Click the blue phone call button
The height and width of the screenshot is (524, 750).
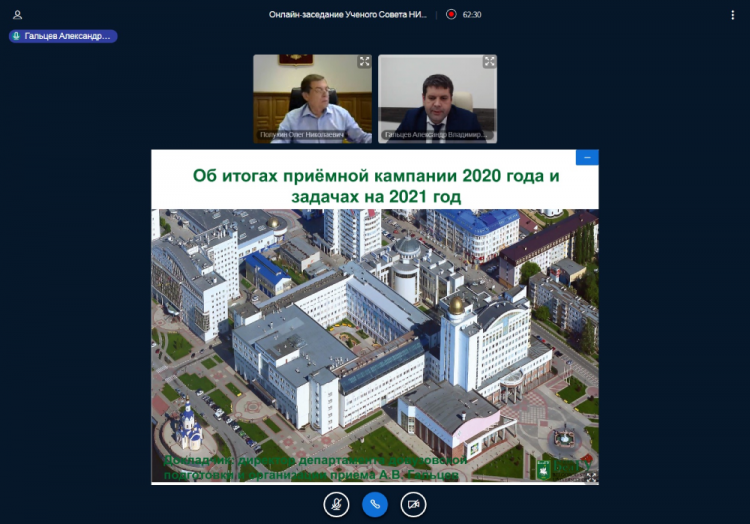(x=375, y=504)
